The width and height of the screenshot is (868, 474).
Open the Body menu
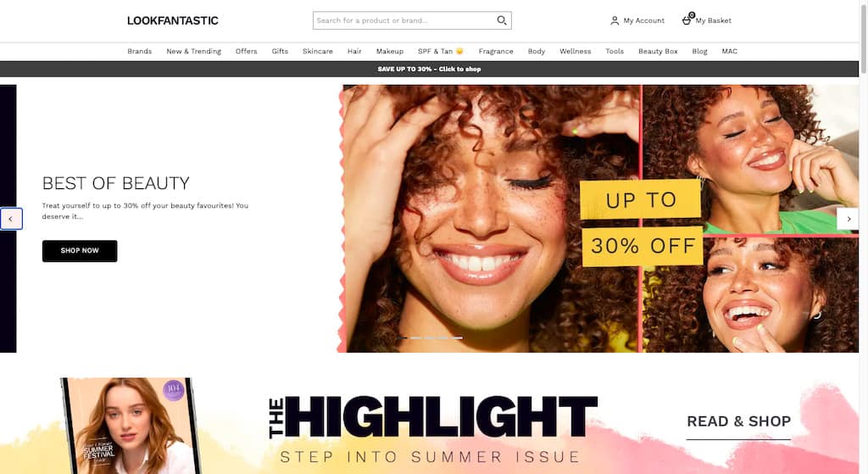[537, 51]
